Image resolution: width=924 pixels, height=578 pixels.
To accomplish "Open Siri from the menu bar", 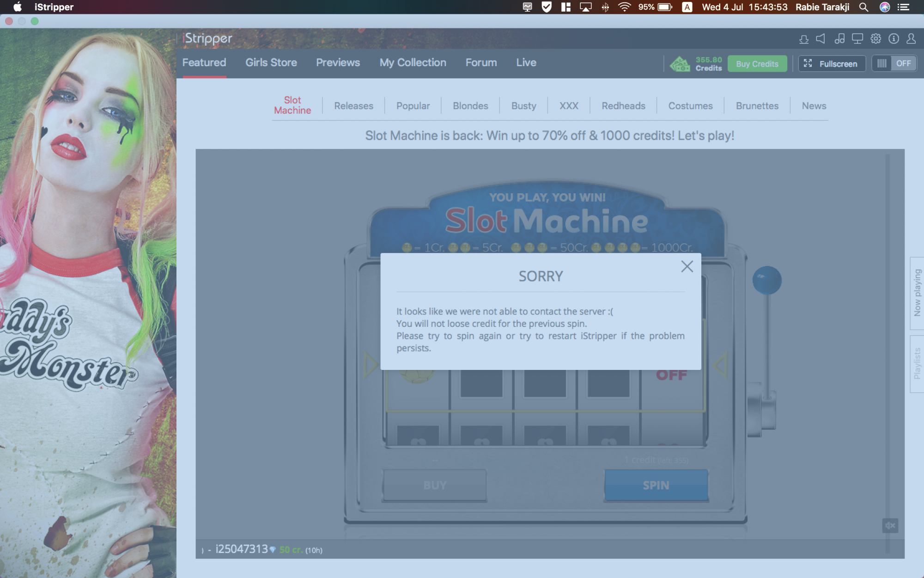I will point(884,7).
